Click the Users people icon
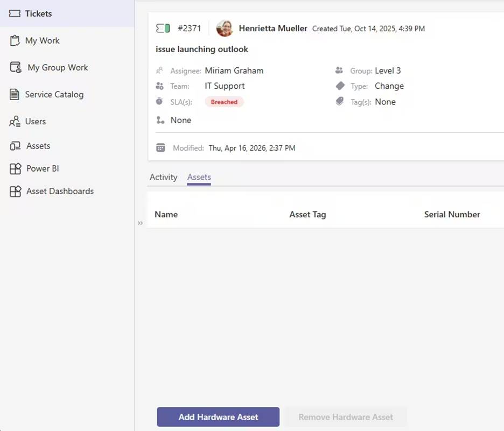The height and width of the screenshot is (431, 504). coord(15,122)
